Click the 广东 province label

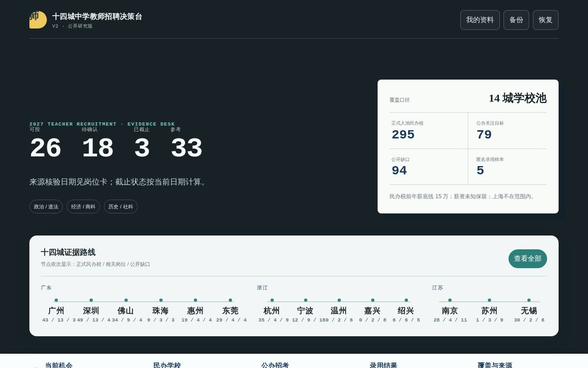pos(46,287)
